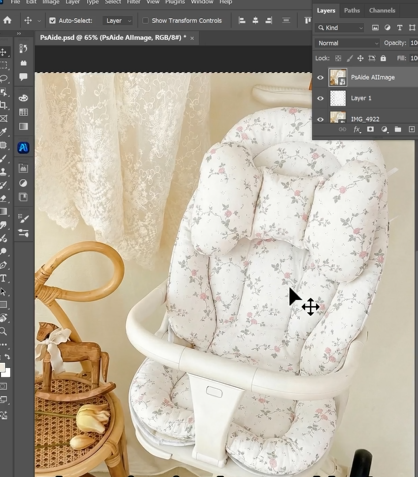Select the Object Selection tool
418x477 pixels.
pos(3,92)
